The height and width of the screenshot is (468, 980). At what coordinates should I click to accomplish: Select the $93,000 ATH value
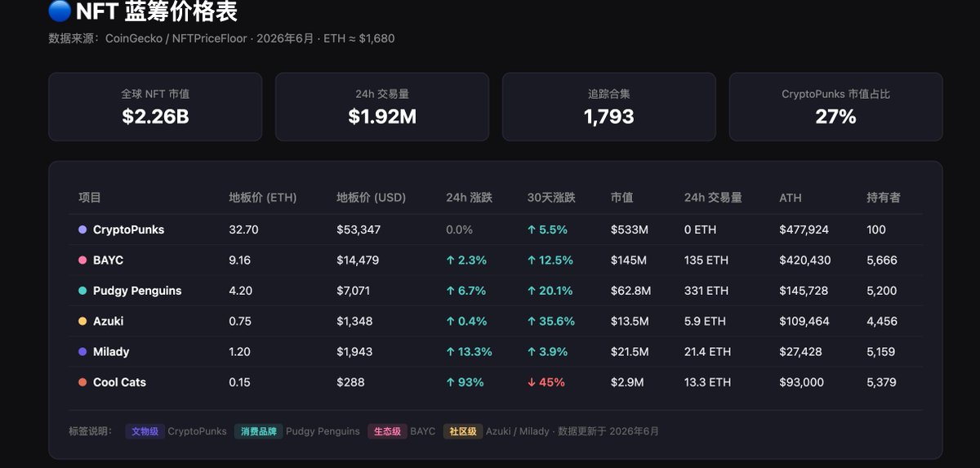coord(802,382)
